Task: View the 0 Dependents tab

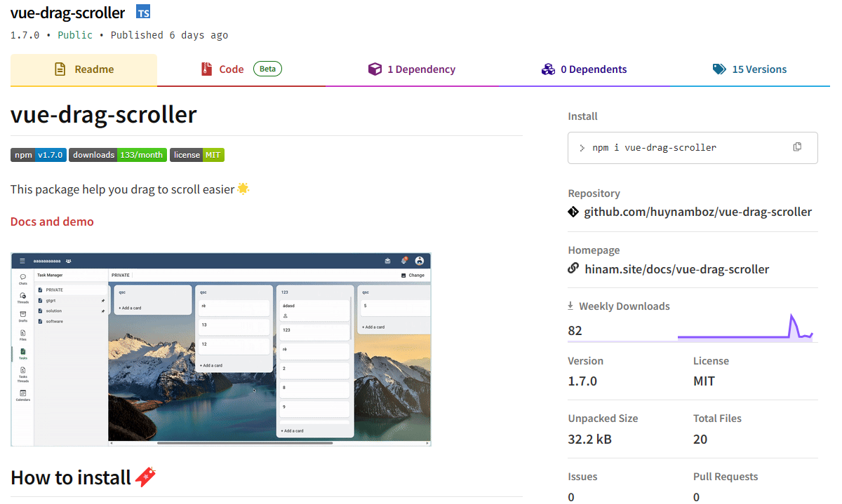Action: pyautogui.click(x=584, y=69)
